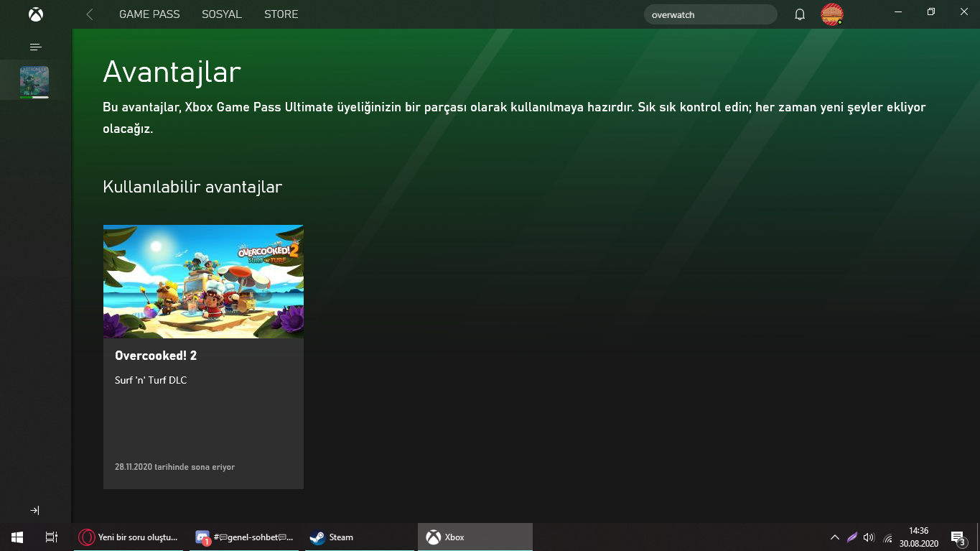Toggle the sidebar hamburger menu
The width and height of the screenshot is (980, 551).
tap(35, 47)
